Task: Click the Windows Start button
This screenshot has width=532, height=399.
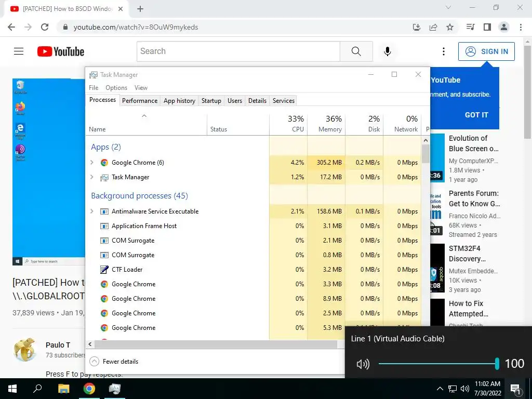Action: pyautogui.click(x=12, y=389)
